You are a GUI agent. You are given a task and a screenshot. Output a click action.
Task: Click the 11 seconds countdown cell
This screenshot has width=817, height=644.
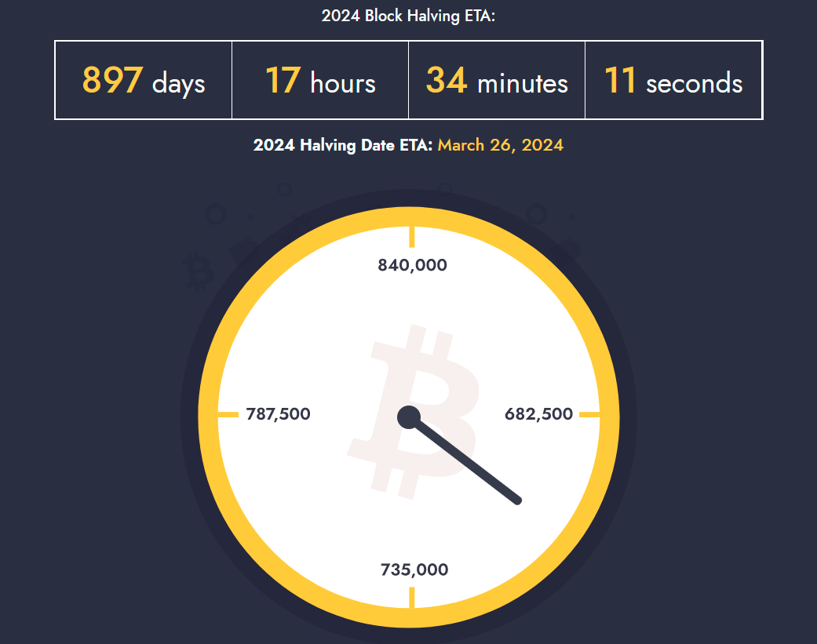tap(673, 80)
